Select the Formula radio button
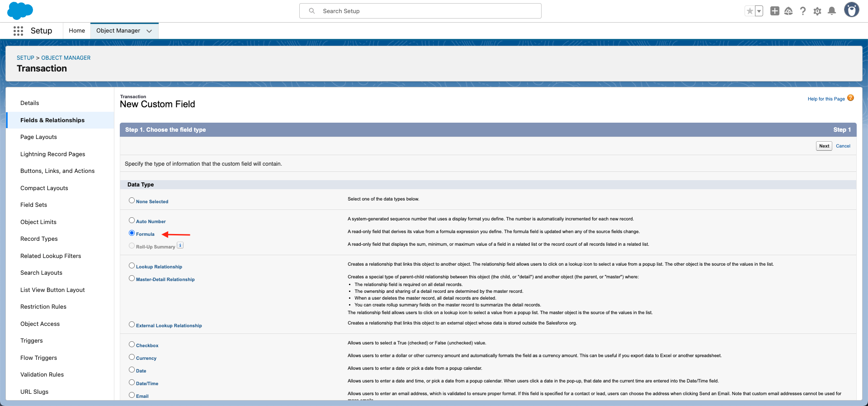 click(x=132, y=233)
